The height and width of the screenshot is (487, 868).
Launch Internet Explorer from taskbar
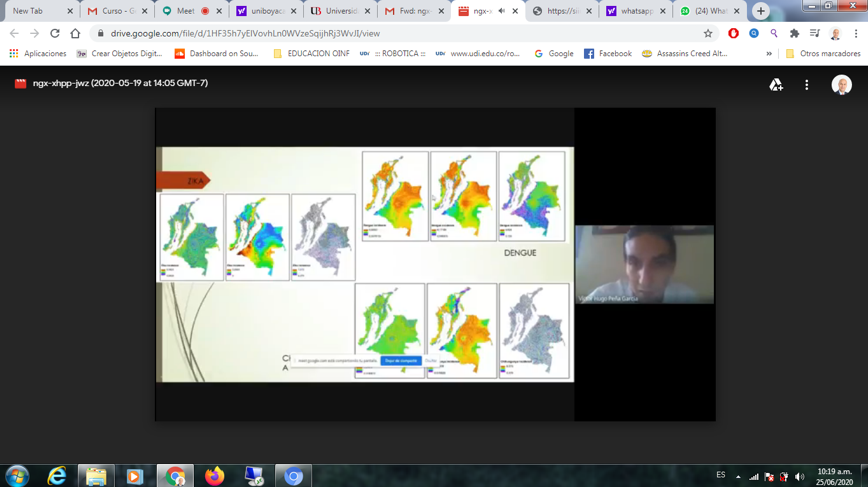coord(56,476)
